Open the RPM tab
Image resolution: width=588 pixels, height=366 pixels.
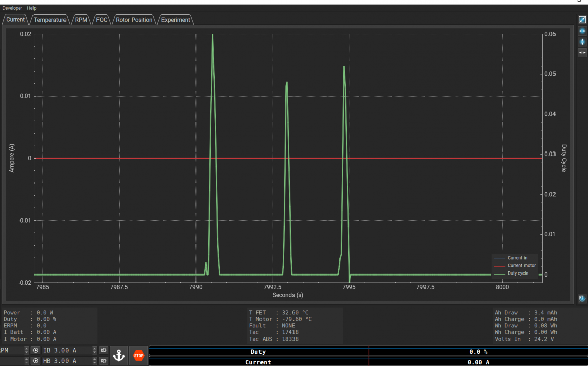pyautogui.click(x=81, y=20)
